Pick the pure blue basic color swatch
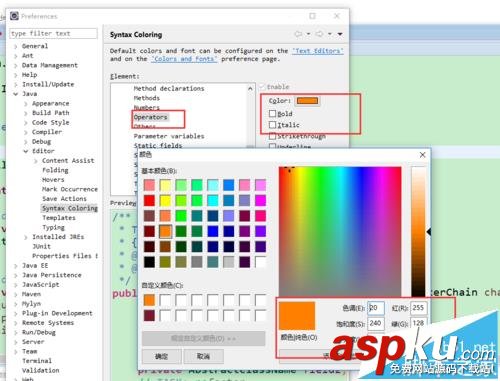The image size is (500, 381). tap(212, 231)
